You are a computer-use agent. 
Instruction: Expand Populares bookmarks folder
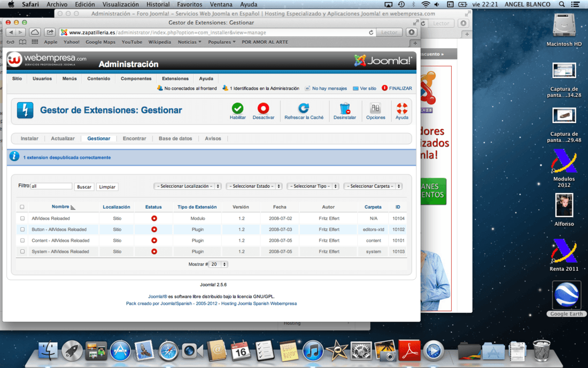click(222, 42)
